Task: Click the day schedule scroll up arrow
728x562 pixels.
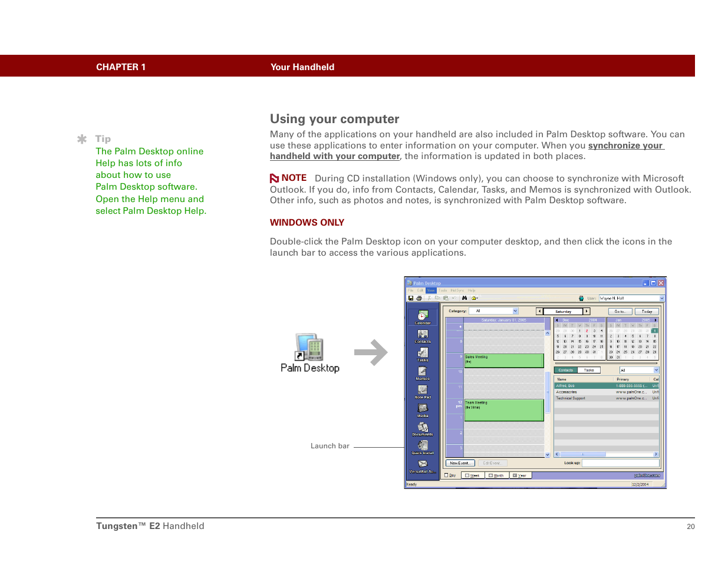Action: (x=548, y=333)
